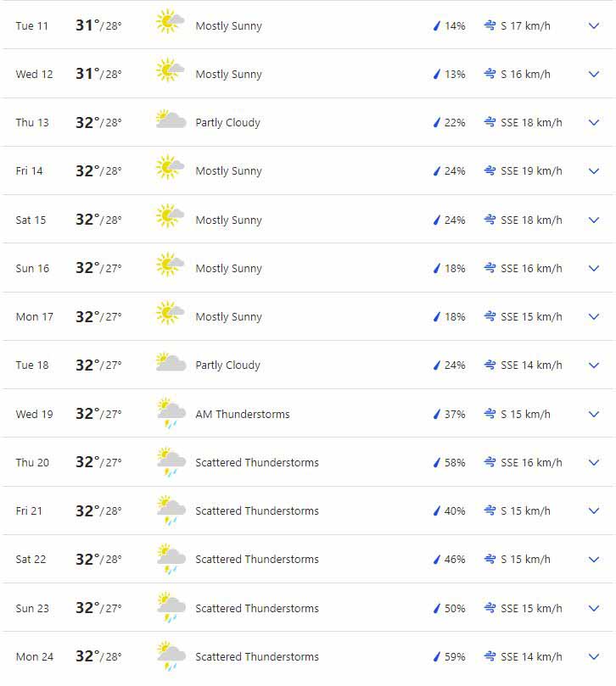Click the raindrop icon beside 37%

436,414
